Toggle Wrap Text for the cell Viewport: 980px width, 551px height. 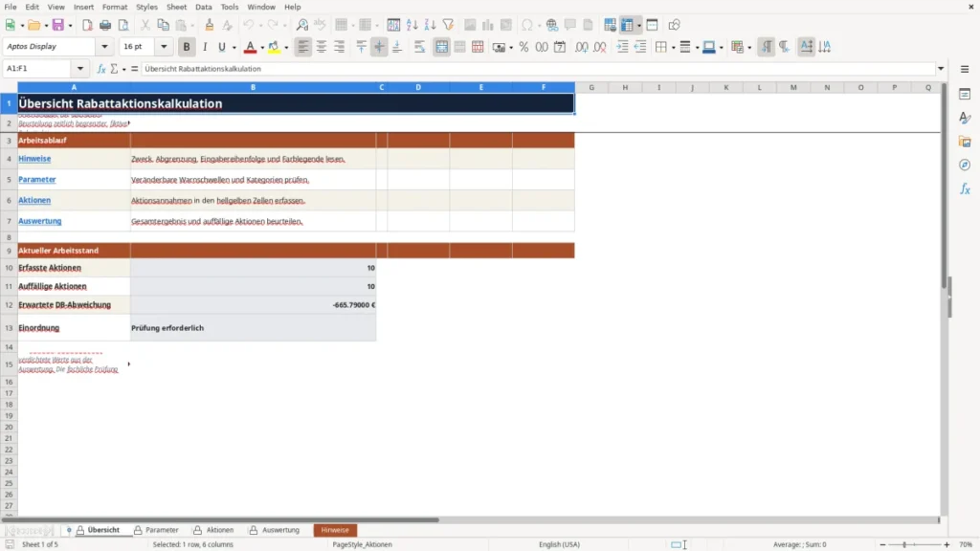click(x=419, y=47)
